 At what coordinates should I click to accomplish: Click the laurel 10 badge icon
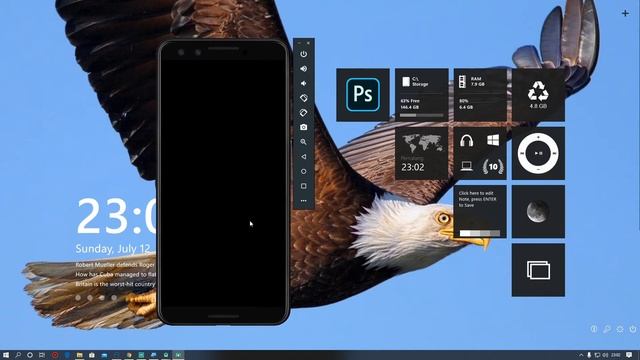(x=493, y=167)
